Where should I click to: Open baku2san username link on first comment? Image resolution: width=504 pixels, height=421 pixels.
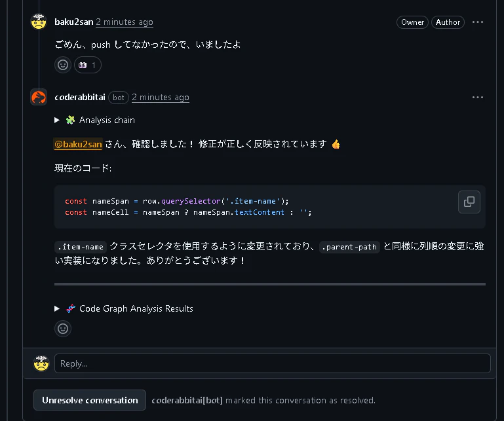click(x=73, y=22)
